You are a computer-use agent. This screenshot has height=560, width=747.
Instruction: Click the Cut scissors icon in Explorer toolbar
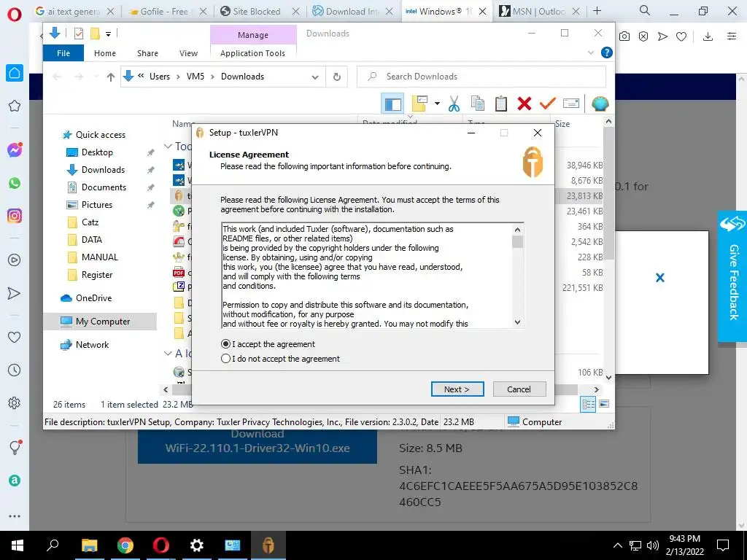click(x=454, y=104)
